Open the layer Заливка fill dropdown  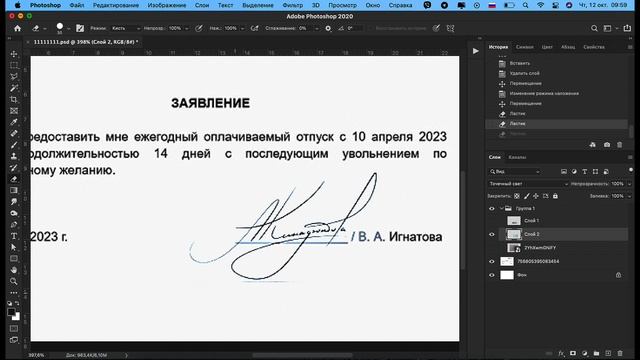pos(629,196)
